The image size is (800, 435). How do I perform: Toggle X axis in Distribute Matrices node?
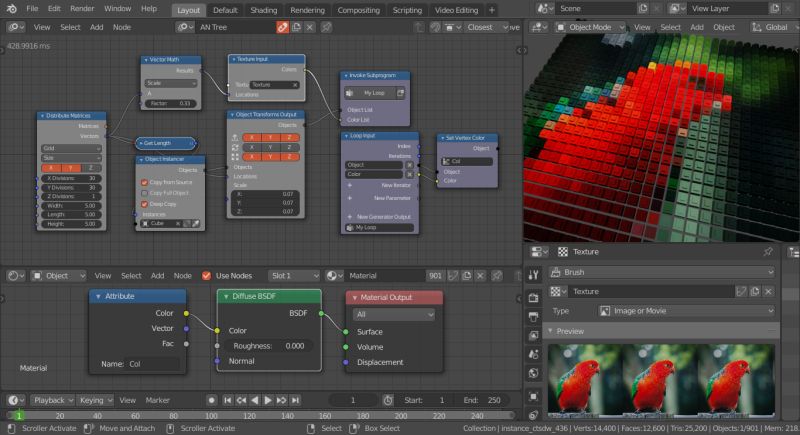coord(51,168)
